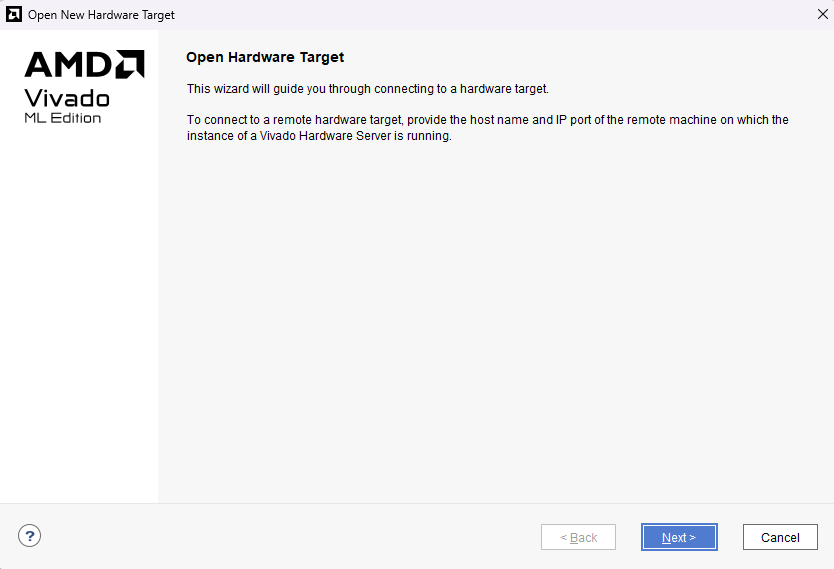Click the Open Hardware Target heading
Viewport: 834px width, 569px height.
point(265,58)
